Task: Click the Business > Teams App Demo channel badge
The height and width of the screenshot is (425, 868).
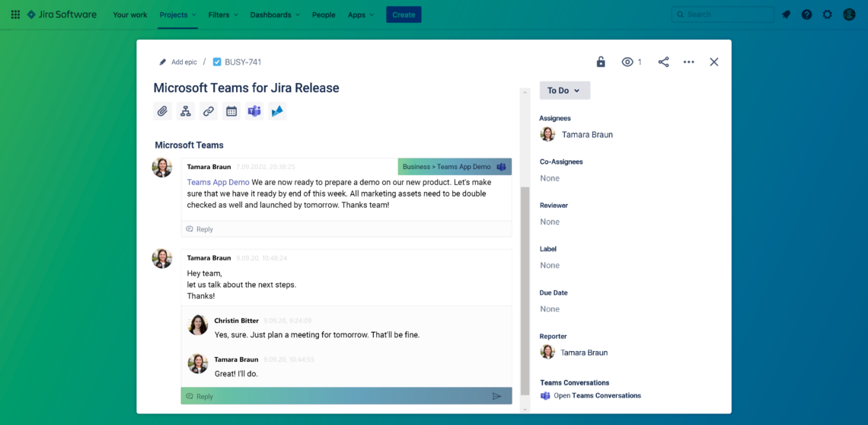Action: click(x=455, y=167)
